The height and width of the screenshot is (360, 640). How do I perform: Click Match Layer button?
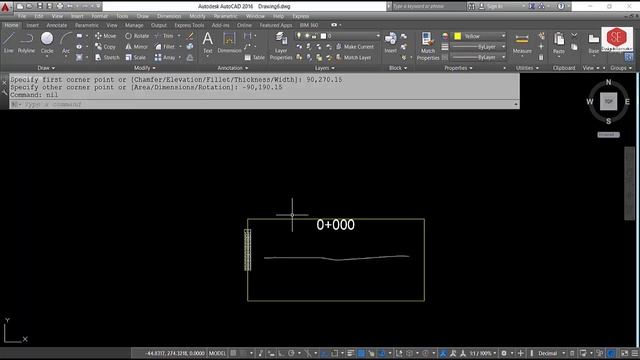pos(353,58)
